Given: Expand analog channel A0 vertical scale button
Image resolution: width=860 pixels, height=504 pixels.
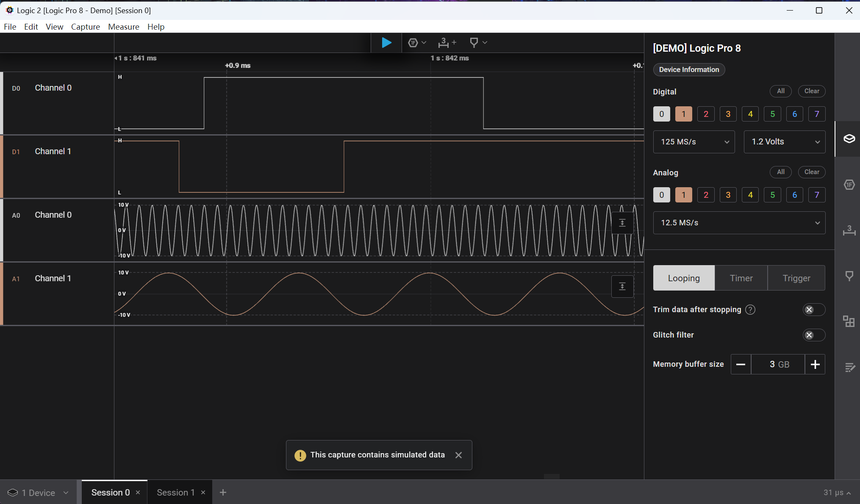Looking at the screenshot, I should coord(622,223).
